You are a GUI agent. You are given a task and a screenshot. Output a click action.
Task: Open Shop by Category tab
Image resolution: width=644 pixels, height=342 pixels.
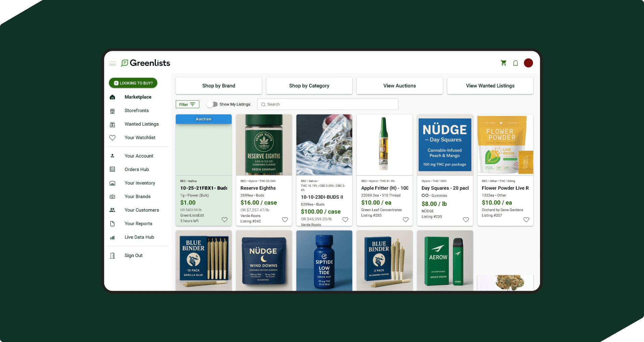pos(309,86)
